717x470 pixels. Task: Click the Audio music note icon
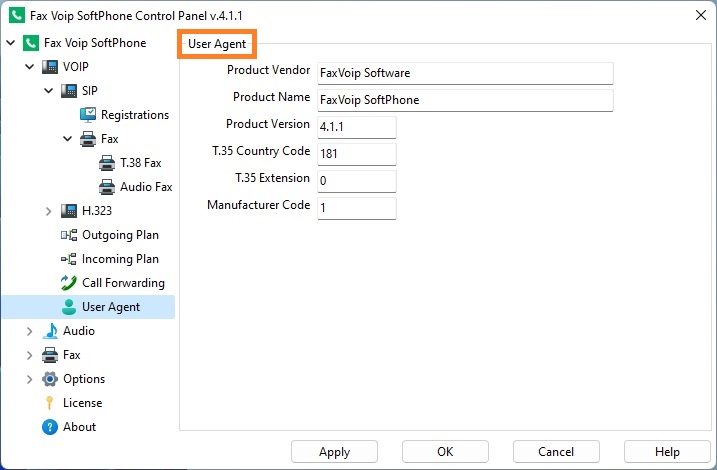click(x=50, y=331)
